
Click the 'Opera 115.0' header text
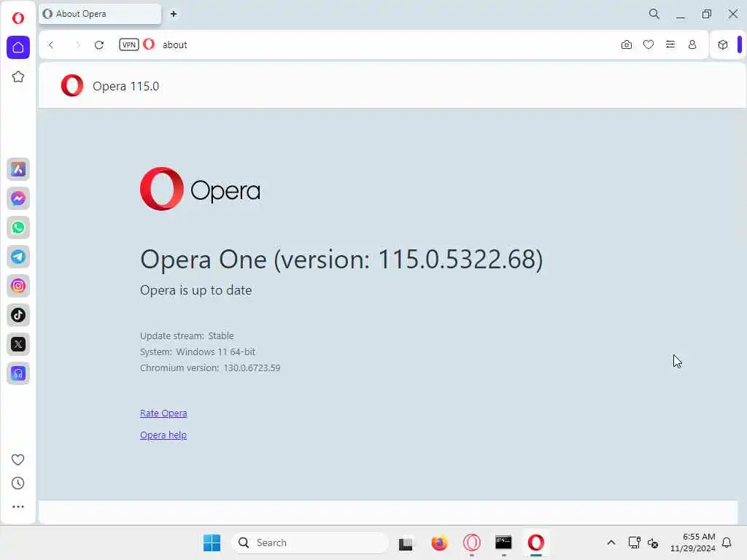[125, 86]
